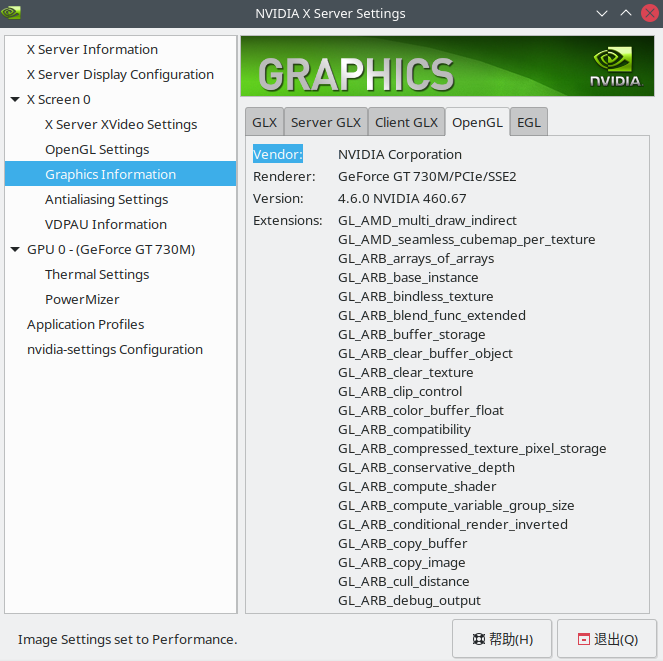Select the OpenGL tab
Screen dimensions: 663x661
[x=477, y=122]
